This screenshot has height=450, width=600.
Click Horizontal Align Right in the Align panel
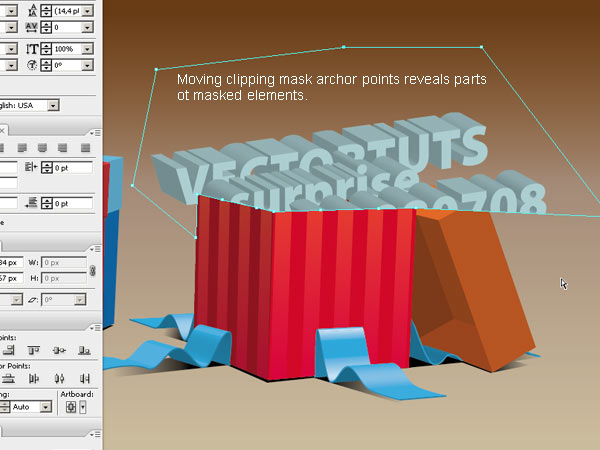click(x=8, y=350)
